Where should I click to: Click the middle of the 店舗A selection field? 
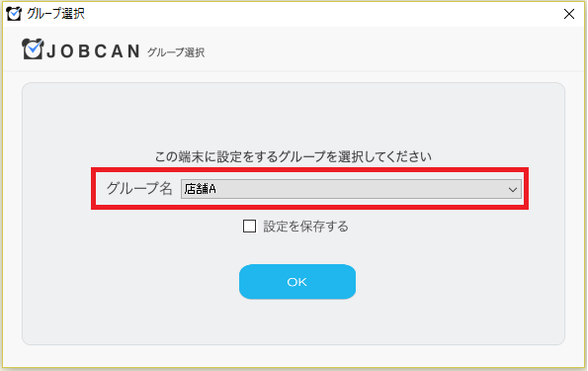pyautogui.click(x=351, y=189)
